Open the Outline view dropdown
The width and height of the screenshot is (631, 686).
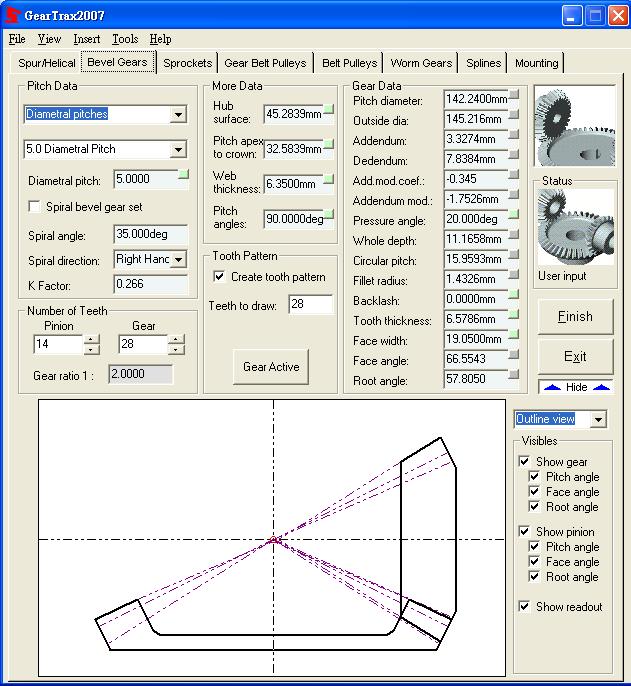tap(598, 419)
